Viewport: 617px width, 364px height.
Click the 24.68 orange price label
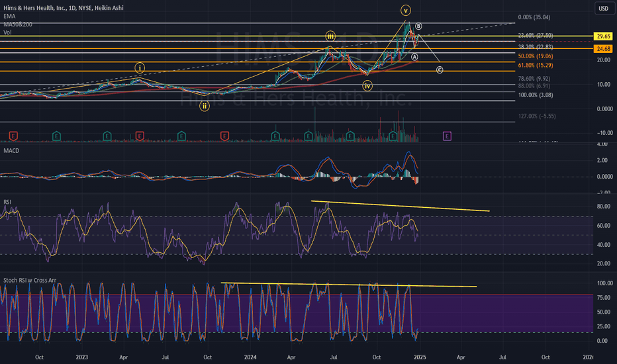[603, 49]
